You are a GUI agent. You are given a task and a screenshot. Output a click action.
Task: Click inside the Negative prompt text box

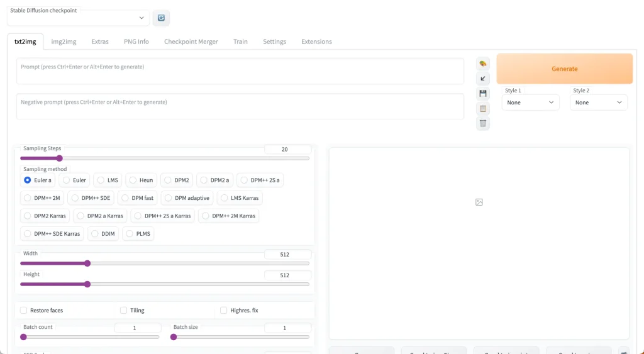[240, 106]
